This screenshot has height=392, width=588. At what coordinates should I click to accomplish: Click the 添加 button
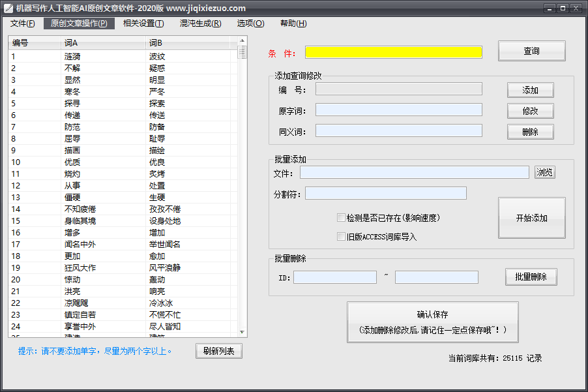[x=530, y=90]
